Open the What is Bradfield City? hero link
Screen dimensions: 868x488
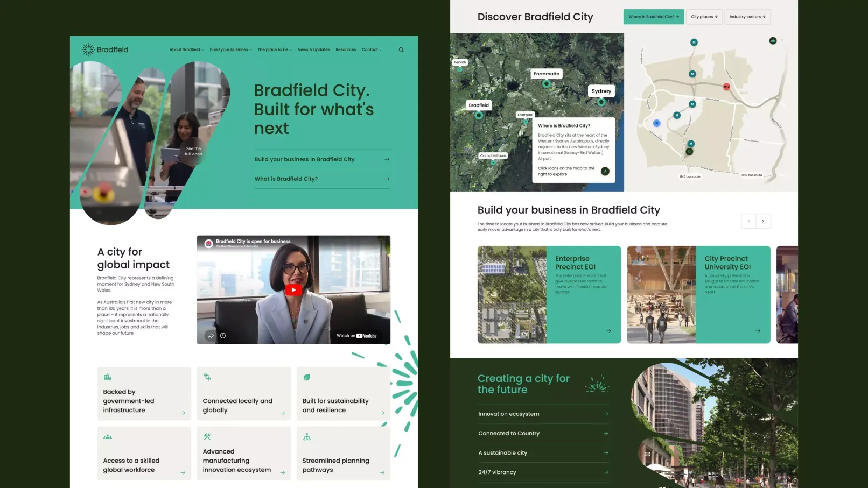tap(322, 179)
